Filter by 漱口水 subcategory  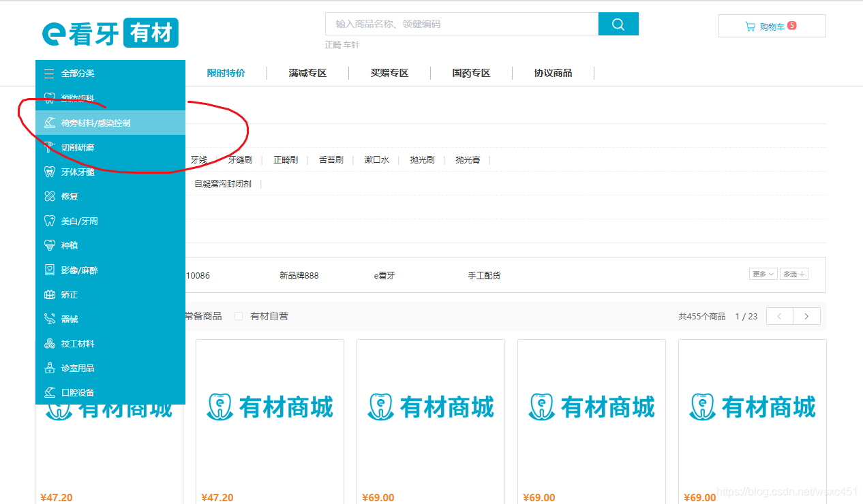376,159
